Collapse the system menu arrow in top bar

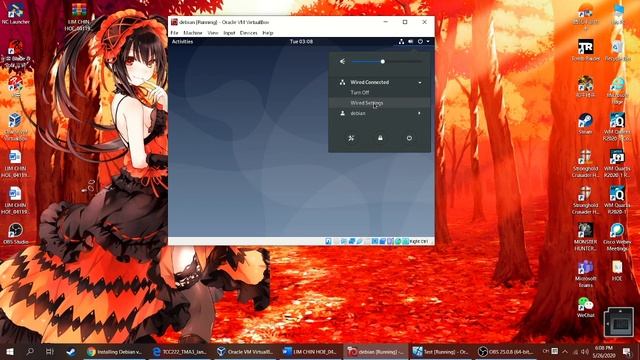[x=428, y=42]
